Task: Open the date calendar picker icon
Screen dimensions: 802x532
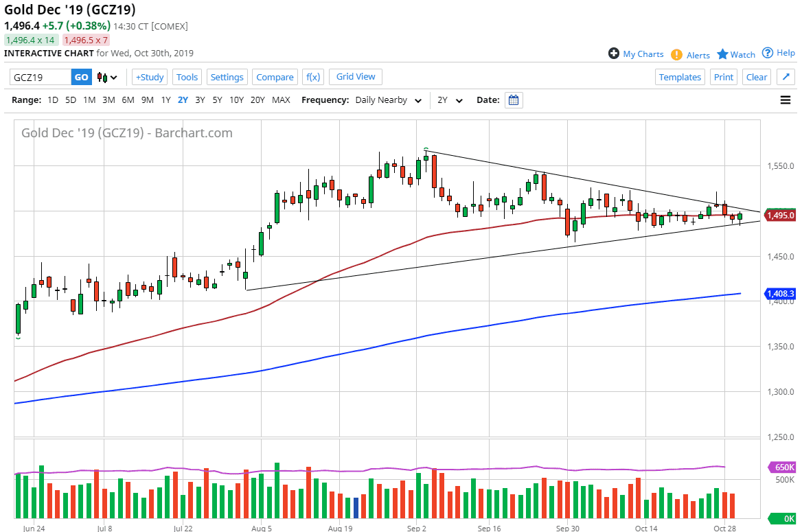Action: coord(514,100)
